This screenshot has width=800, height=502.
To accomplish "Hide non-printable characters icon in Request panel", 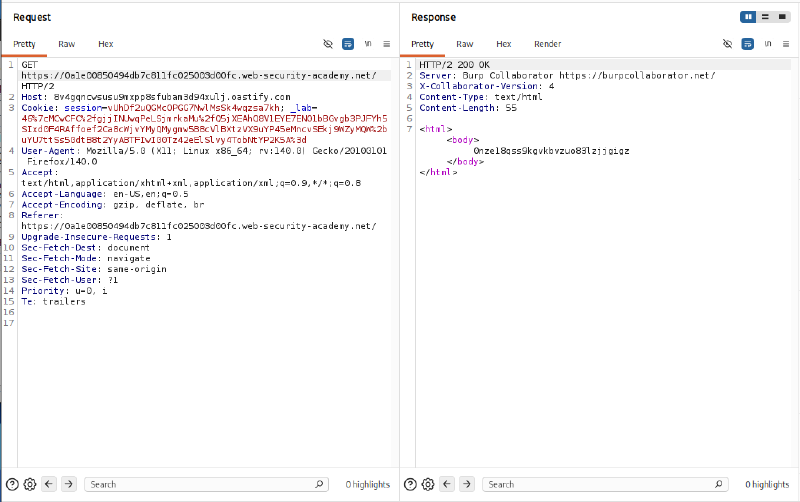I will coord(328,44).
